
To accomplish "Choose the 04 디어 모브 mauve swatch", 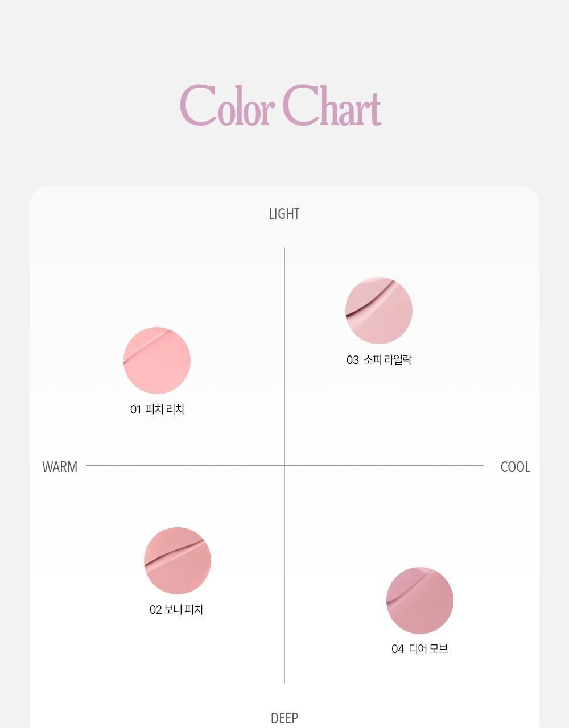I will [420, 601].
